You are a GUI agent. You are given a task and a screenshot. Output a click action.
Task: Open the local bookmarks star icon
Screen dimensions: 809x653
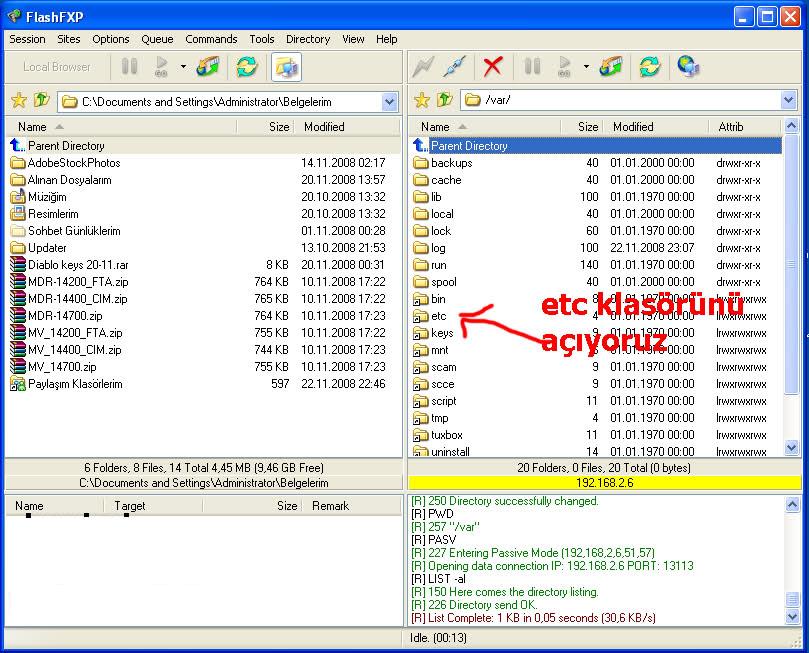(x=18, y=101)
